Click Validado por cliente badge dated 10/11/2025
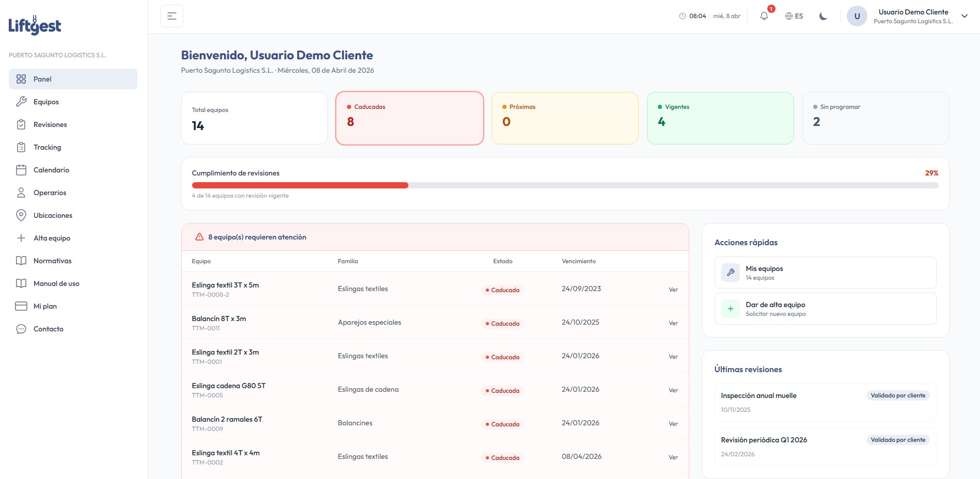 coord(898,395)
